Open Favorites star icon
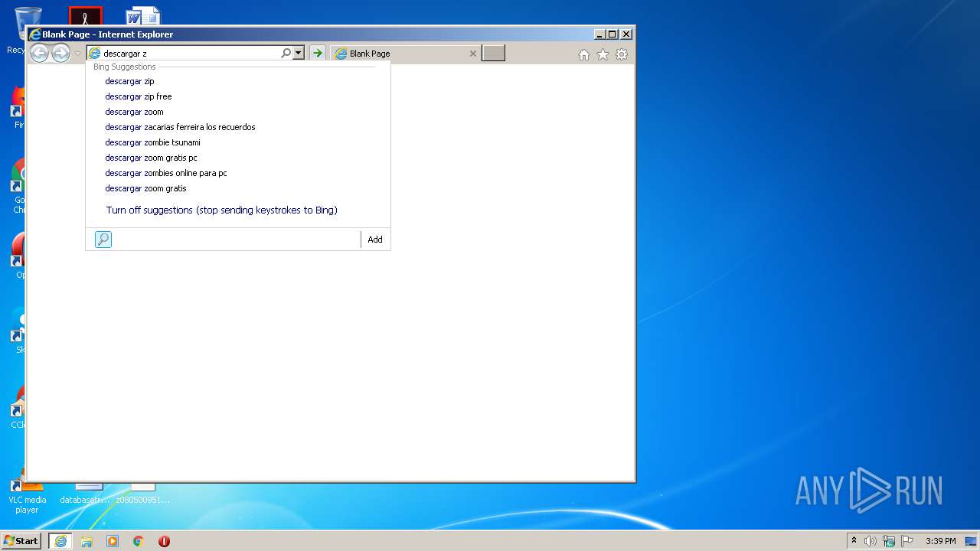 pyautogui.click(x=603, y=54)
